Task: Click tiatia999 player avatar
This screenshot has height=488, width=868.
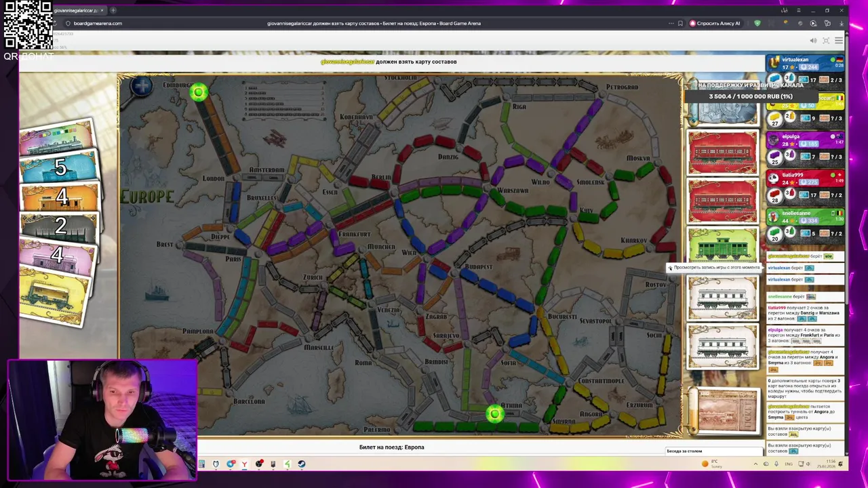Action: (774, 178)
